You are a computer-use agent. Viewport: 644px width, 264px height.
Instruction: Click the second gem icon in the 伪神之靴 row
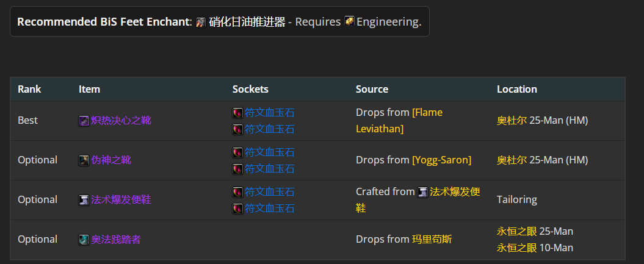tap(237, 169)
